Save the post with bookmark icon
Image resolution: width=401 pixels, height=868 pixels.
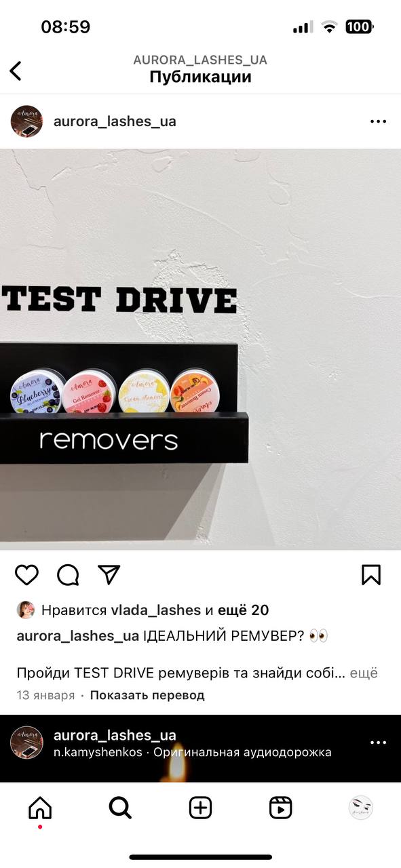[x=371, y=575]
